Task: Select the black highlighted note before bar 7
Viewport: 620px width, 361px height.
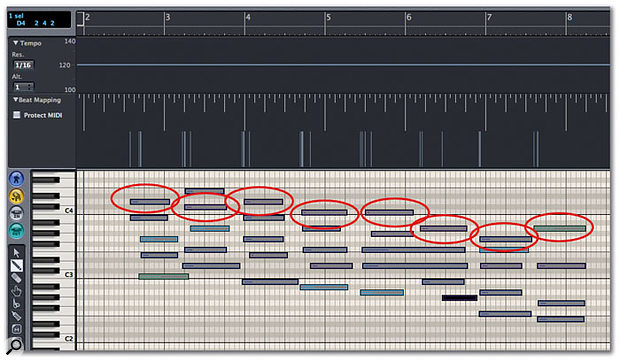Action: tap(459, 298)
